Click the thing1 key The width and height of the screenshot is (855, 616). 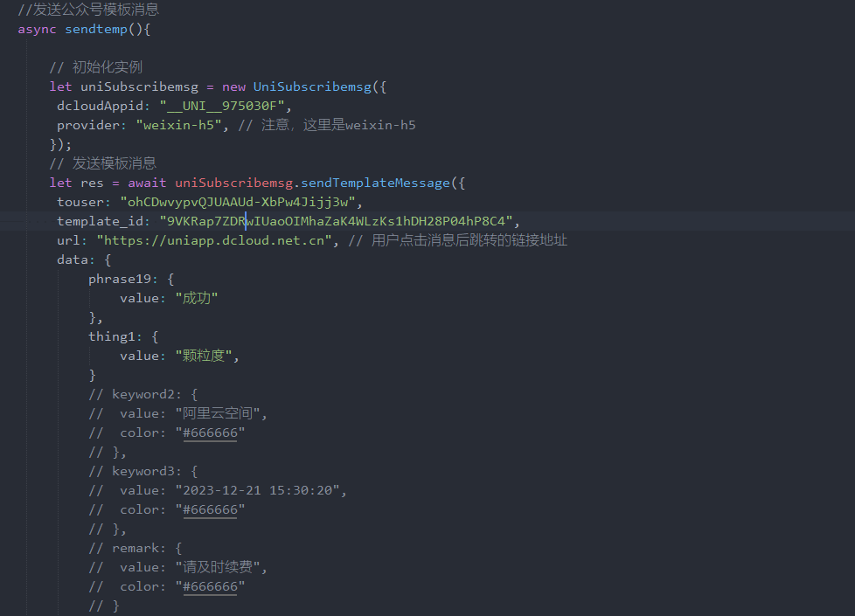[112, 336]
